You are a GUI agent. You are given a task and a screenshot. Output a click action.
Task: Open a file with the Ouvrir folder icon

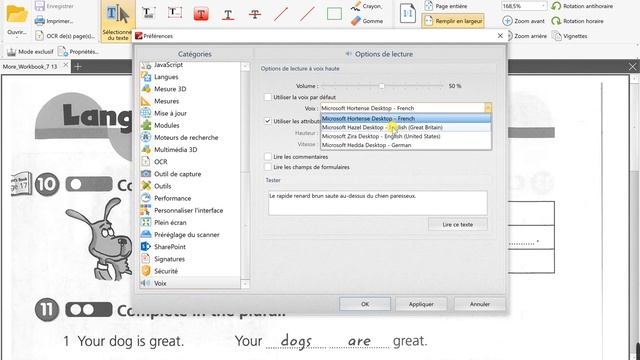(17, 14)
